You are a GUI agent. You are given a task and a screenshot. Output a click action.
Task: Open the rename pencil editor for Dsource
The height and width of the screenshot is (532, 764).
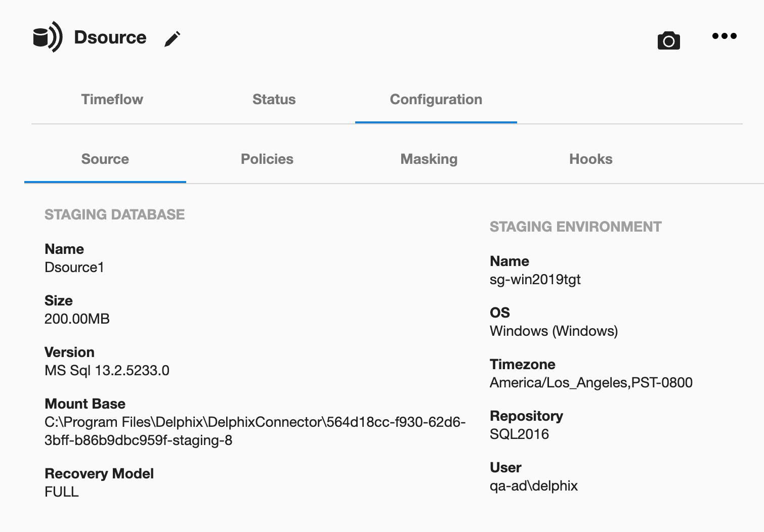(x=173, y=37)
